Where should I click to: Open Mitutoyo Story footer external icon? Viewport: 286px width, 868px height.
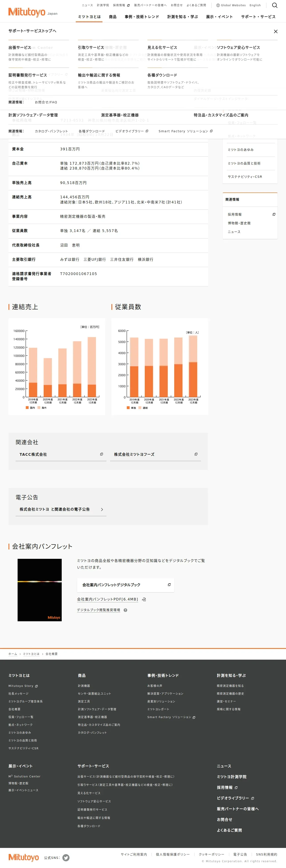[36, 686]
